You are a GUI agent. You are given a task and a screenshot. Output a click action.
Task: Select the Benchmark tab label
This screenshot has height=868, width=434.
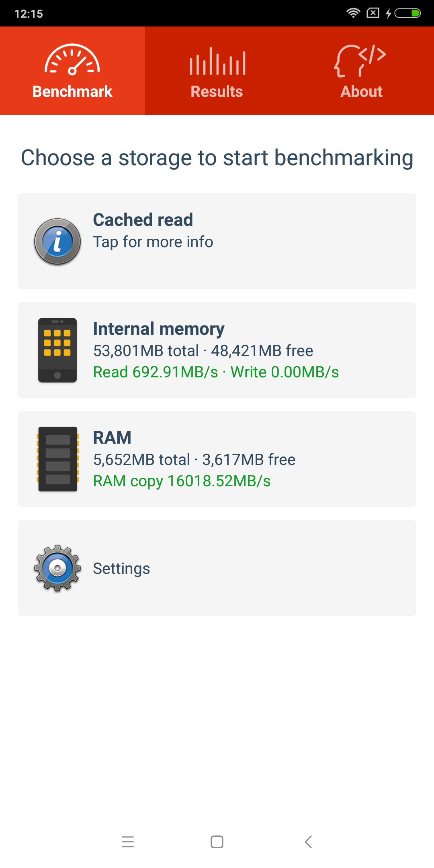72,92
